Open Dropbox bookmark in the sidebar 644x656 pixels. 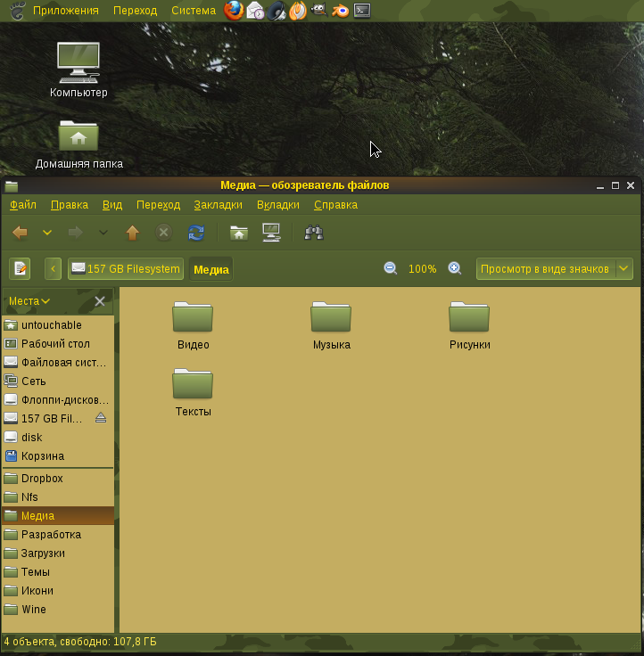tap(58, 479)
